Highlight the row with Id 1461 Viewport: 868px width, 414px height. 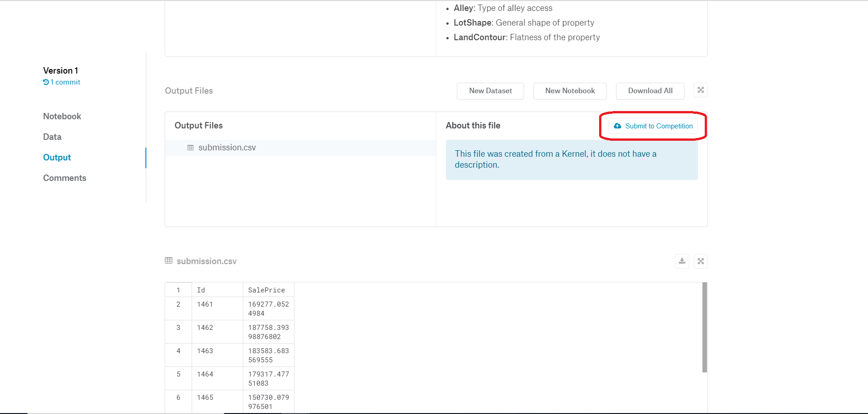point(229,308)
